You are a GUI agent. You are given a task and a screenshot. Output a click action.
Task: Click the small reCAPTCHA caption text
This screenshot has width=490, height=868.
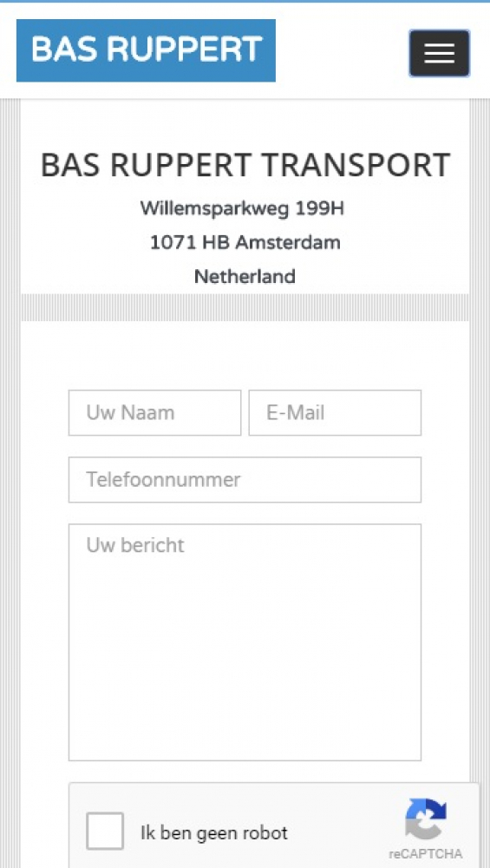click(x=425, y=853)
